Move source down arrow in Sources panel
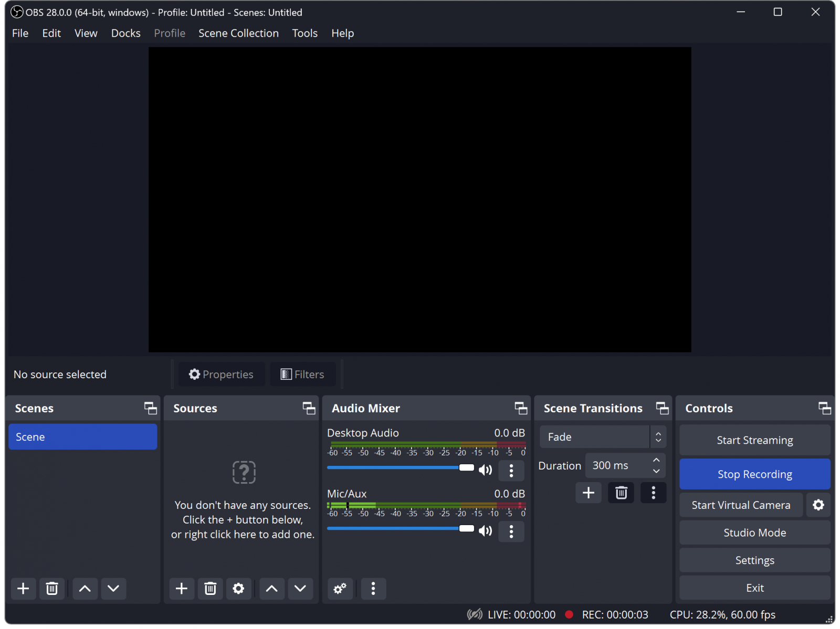The height and width of the screenshot is (629, 840). pos(300,588)
